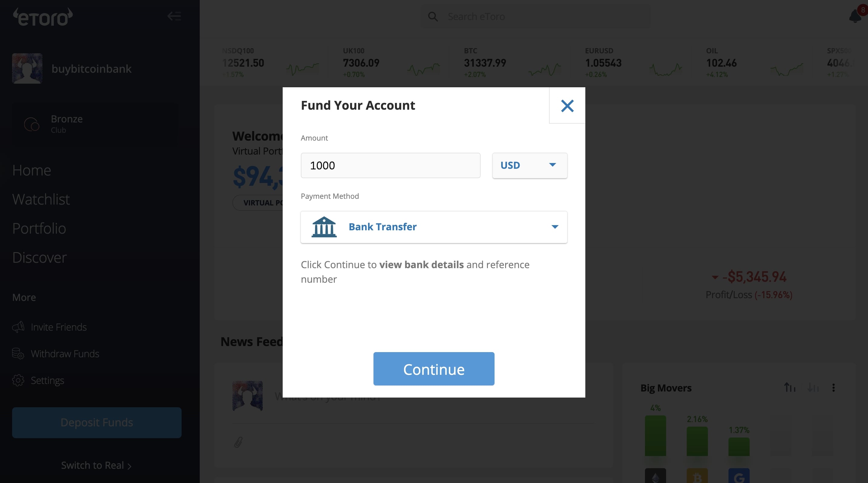
Task: Open the Settings gear icon
Action: click(18, 380)
